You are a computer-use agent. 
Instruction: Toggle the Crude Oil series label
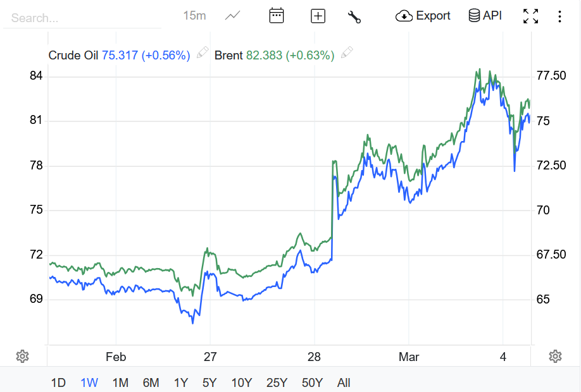click(x=73, y=55)
